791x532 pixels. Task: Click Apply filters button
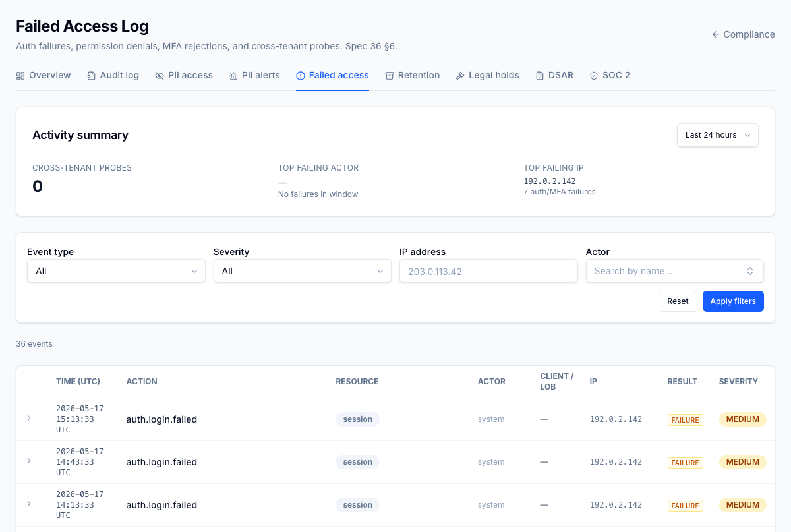click(x=733, y=301)
